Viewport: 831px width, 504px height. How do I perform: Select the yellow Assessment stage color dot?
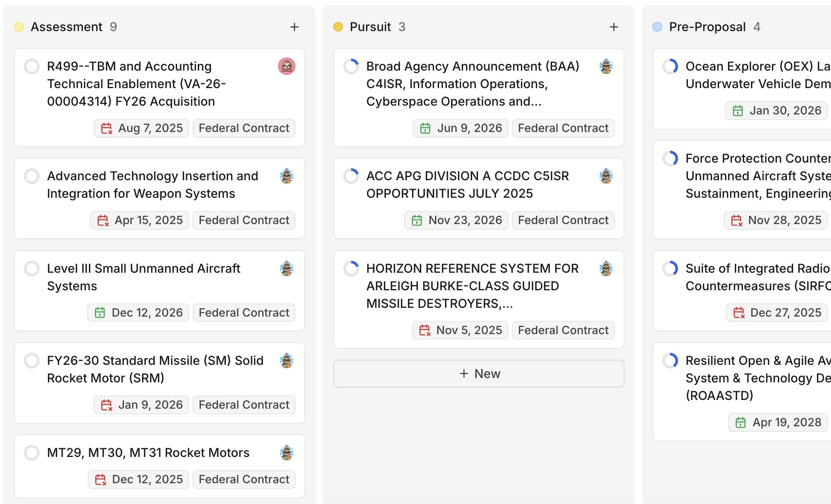(19, 27)
